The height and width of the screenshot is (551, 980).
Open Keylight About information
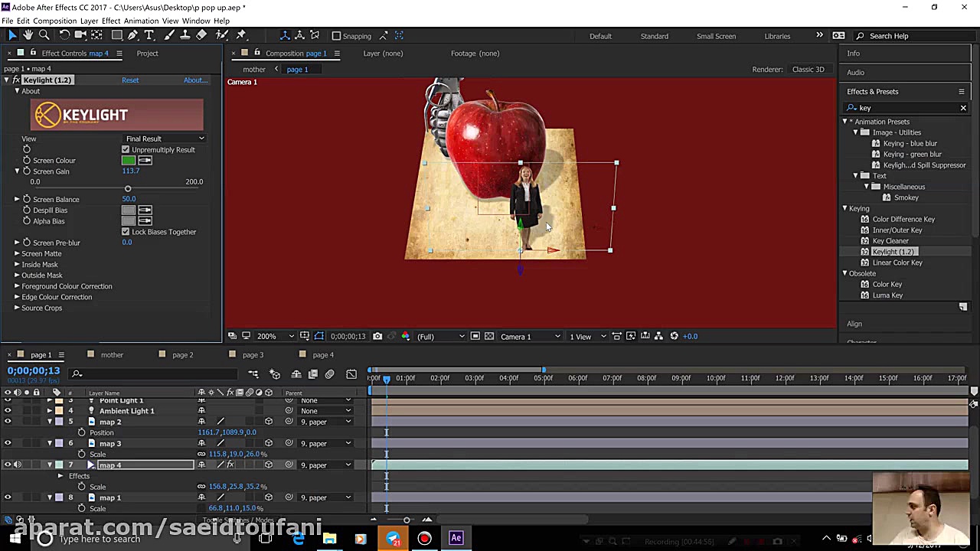pos(195,80)
